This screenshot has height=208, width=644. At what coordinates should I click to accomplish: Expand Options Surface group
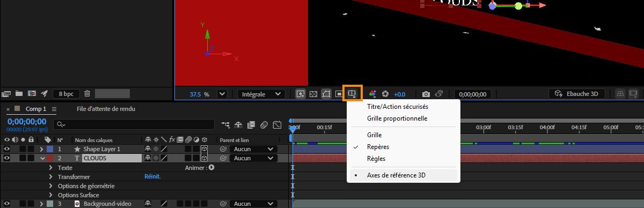(x=52, y=195)
